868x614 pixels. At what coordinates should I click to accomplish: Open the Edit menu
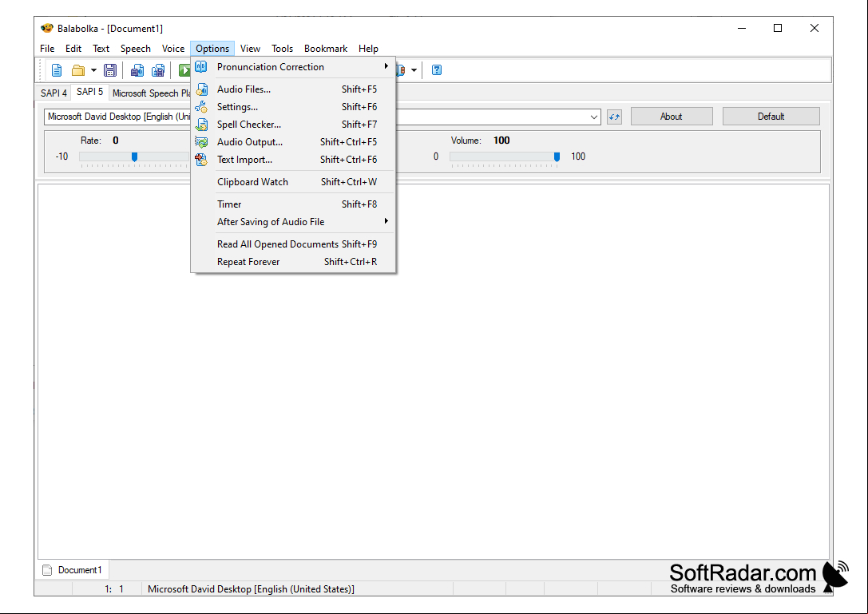(x=73, y=49)
